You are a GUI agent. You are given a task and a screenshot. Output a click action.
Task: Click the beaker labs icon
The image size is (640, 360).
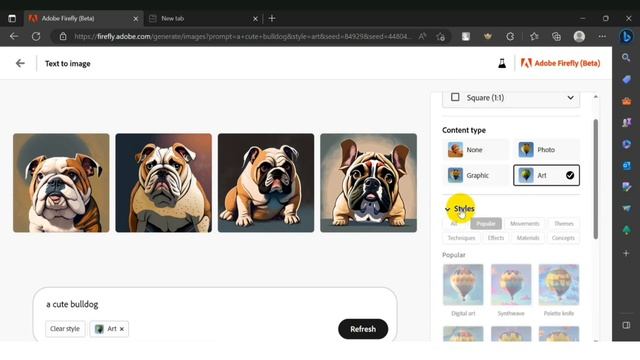tap(502, 63)
